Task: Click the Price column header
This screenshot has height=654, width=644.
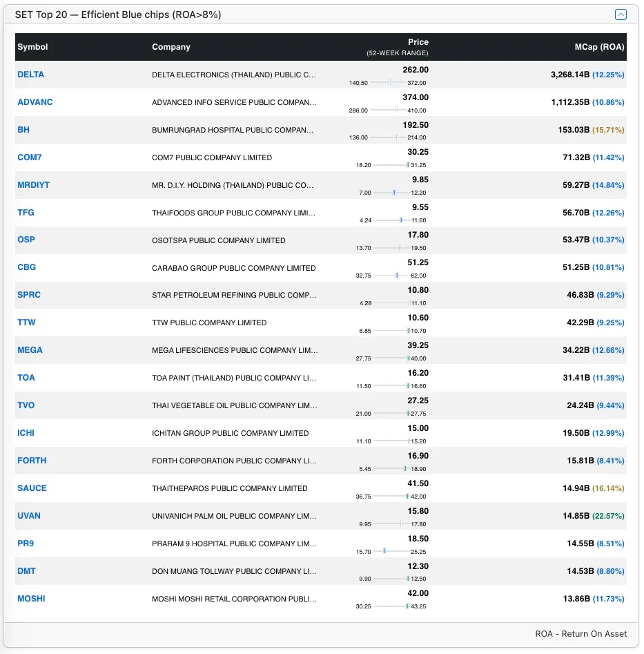Action: click(x=418, y=41)
